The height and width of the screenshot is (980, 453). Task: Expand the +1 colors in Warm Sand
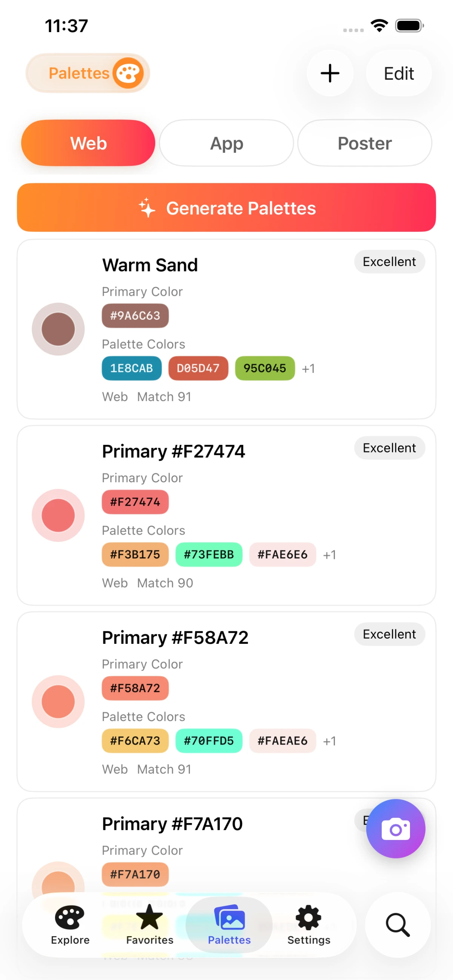308,368
